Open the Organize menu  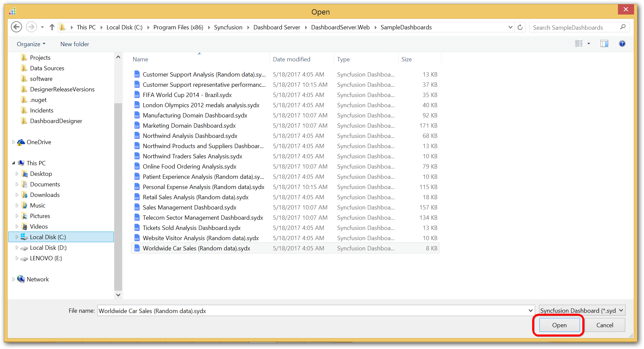coord(31,44)
